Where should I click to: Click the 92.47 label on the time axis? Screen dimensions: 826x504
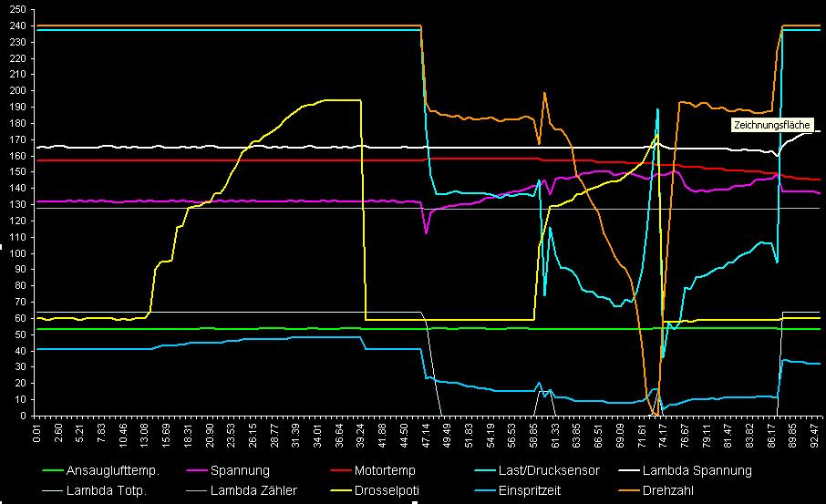pos(816,434)
